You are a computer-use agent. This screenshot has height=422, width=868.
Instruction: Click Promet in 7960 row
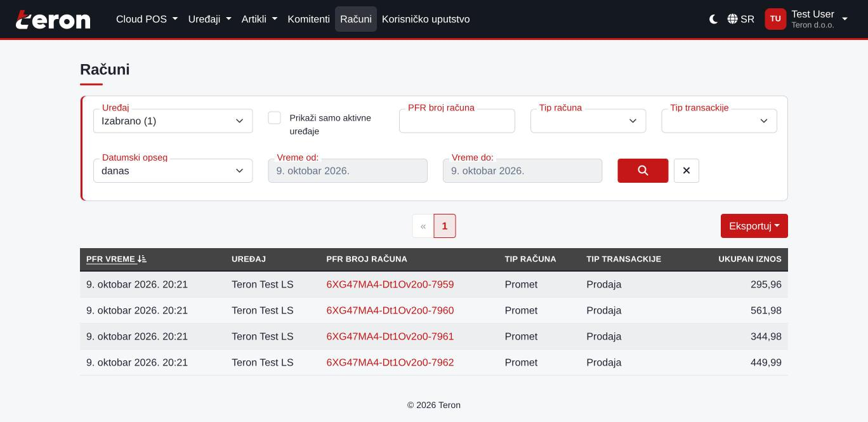tap(521, 310)
